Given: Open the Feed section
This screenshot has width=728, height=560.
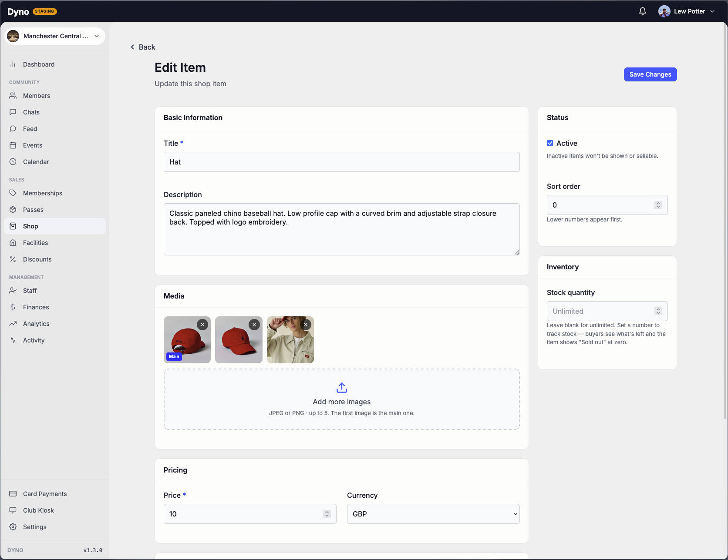Looking at the screenshot, I should coord(55,129).
